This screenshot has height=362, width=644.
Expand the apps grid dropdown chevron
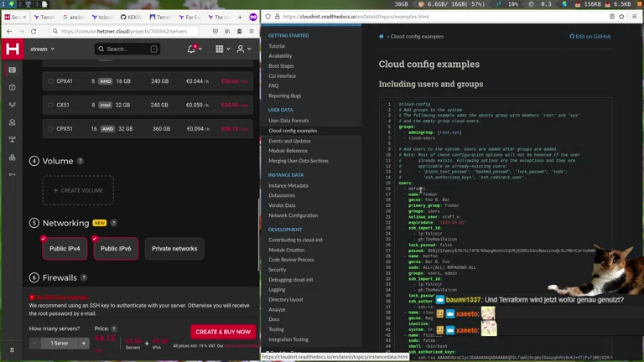coord(228,49)
